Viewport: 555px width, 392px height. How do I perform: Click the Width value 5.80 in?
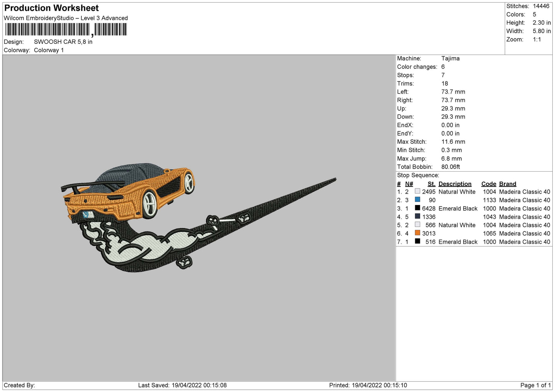coord(542,31)
